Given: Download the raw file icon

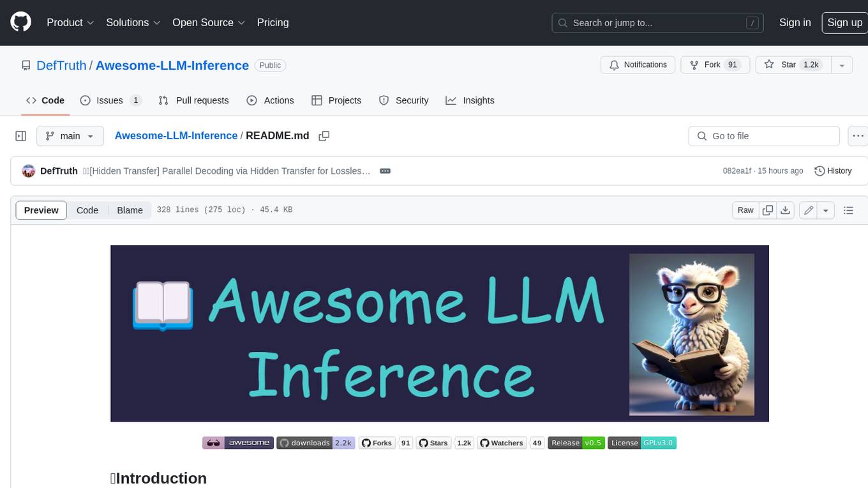Looking at the screenshot, I should (786, 210).
